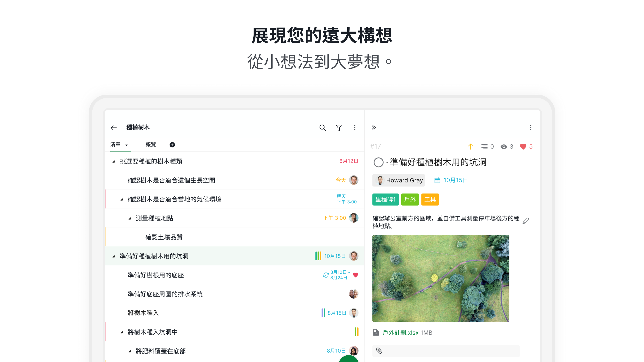Click avatar on 測量種植地點 row
The image size is (644, 362).
353,218
